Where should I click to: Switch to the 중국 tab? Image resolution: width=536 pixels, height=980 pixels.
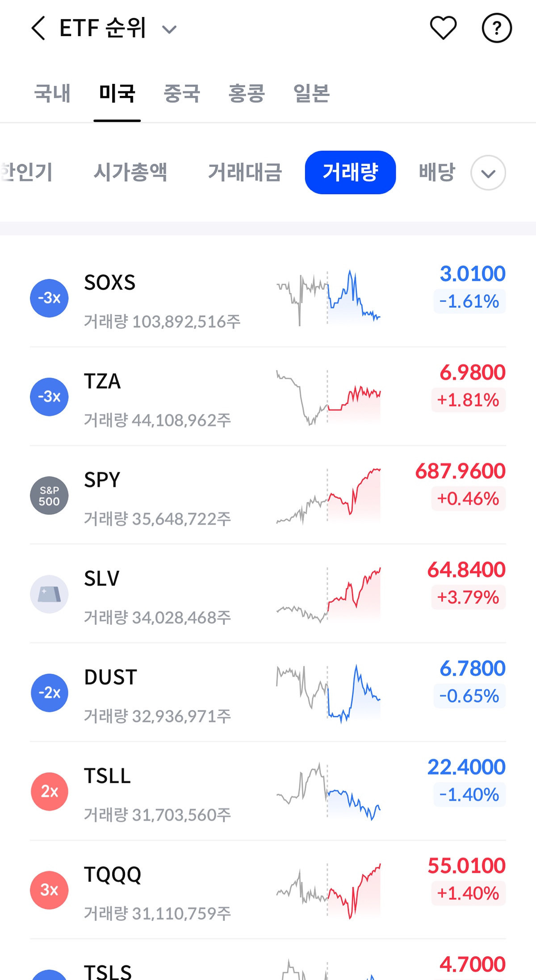[182, 93]
